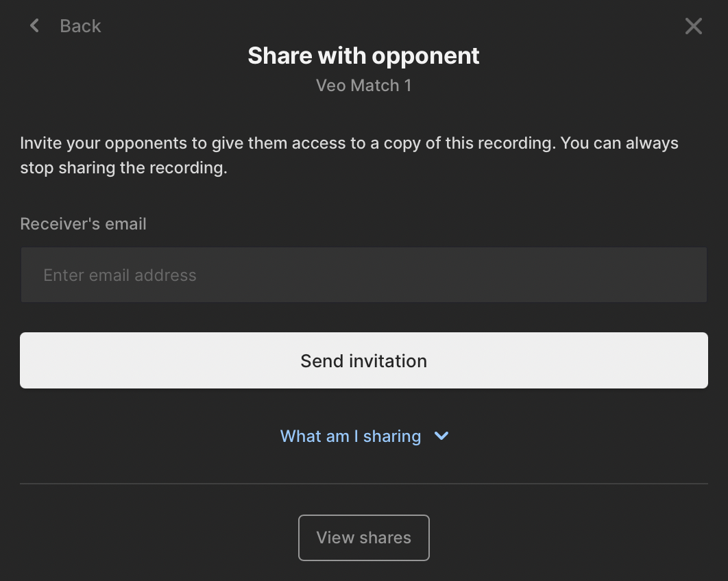Click the Send invitation button

click(x=364, y=360)
